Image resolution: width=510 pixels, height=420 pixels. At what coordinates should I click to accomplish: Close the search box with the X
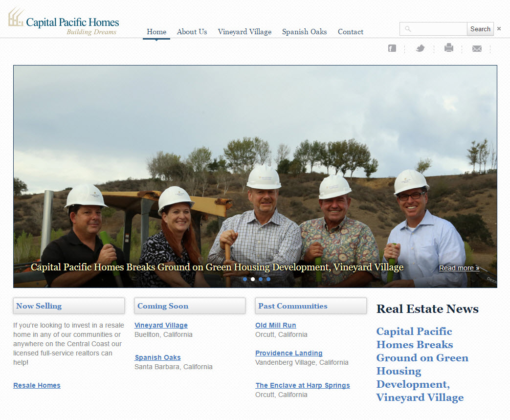[499, 29]
